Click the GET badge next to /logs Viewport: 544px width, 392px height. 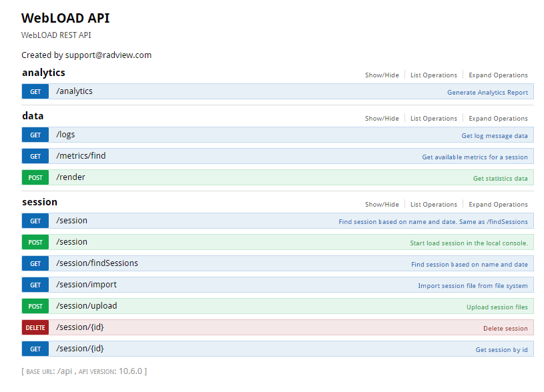35,135
